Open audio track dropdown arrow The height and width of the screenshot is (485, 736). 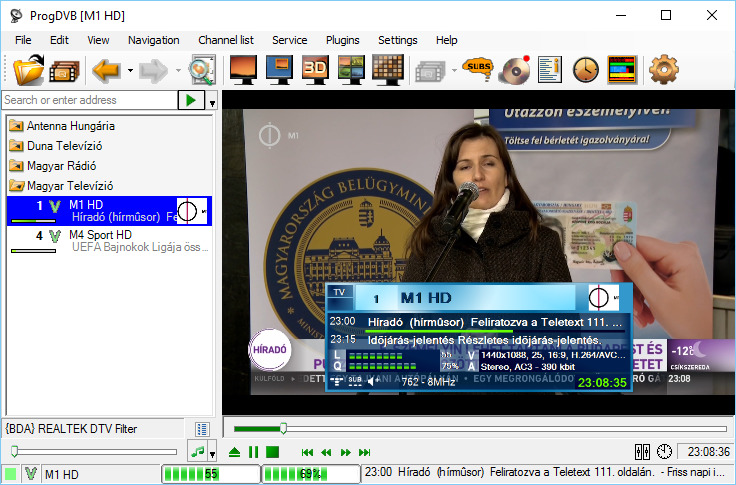point(213,453)
